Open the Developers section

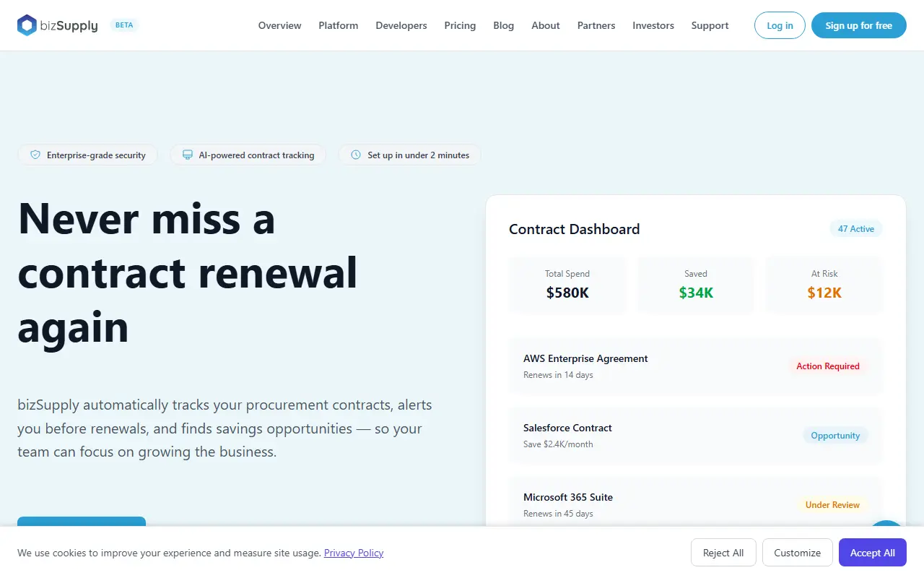[401, 25]
